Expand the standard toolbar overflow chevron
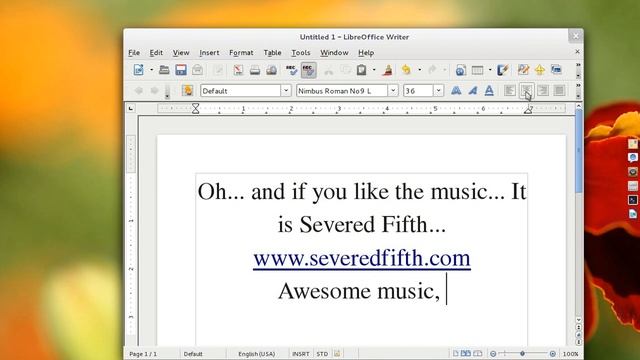This screenshot has height=360, width=640. pos(578,65)
